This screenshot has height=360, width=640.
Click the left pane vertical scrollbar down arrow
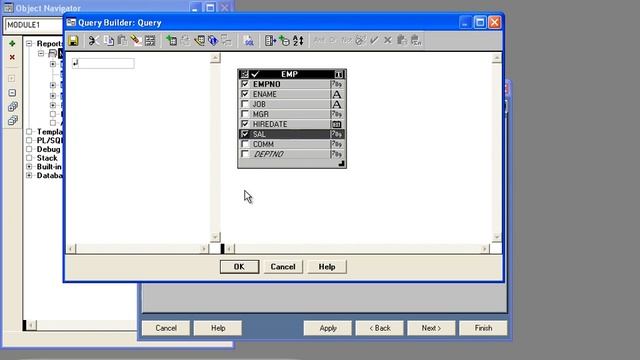click(215, 237)
